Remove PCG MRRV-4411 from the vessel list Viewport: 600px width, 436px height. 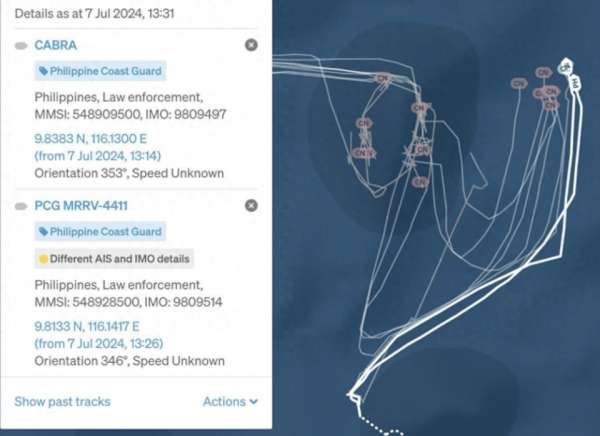click(251, 205)
